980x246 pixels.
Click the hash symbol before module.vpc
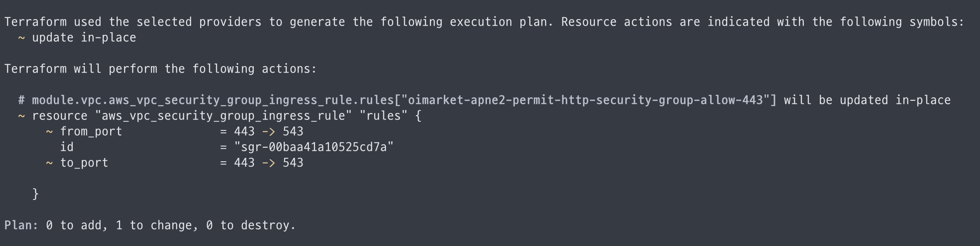[21, 100]
